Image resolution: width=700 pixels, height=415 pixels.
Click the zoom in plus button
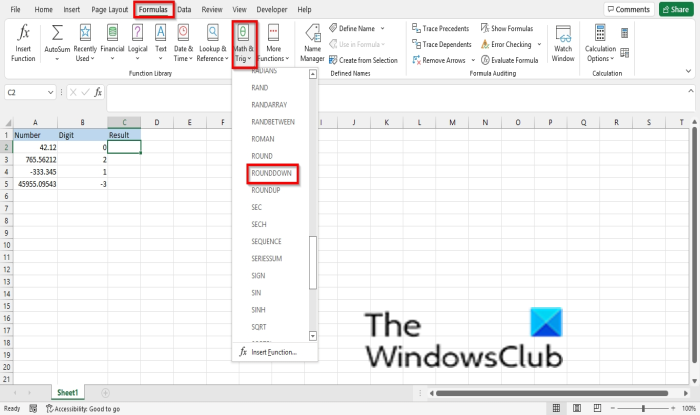tap(673, 408)
